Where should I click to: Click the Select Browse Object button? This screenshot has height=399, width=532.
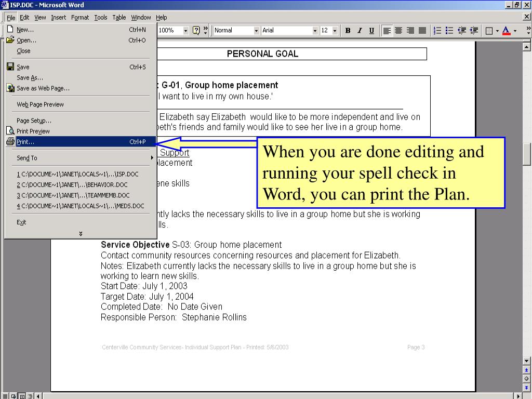(x=527, y=379)
